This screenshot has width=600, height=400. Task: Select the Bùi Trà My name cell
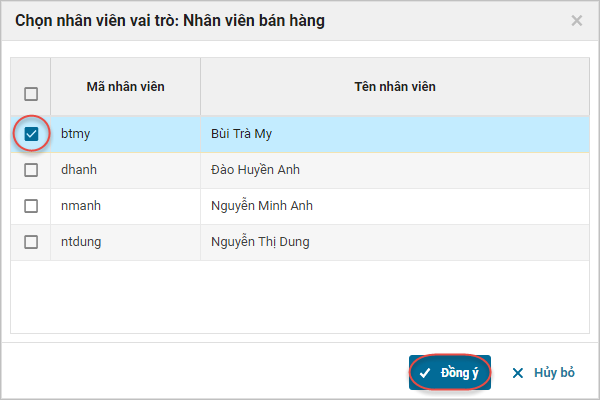tap(241, 133)
